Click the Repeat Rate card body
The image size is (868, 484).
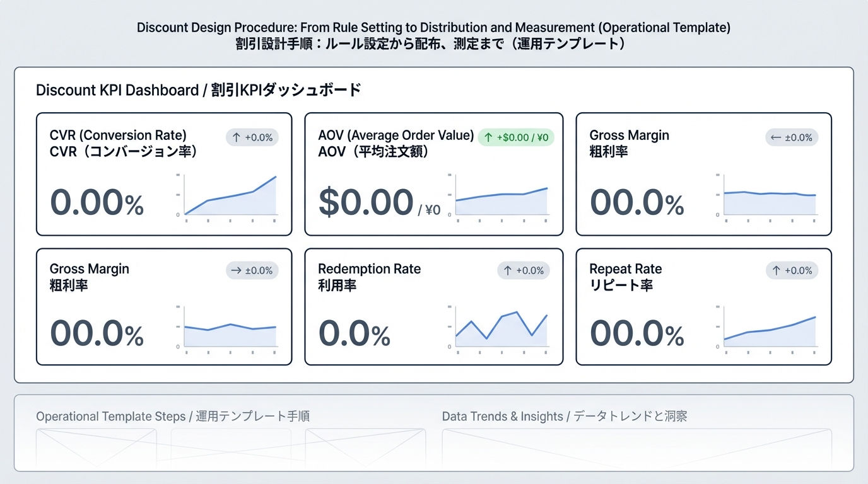pyautogui.click(x=703, y=307)
